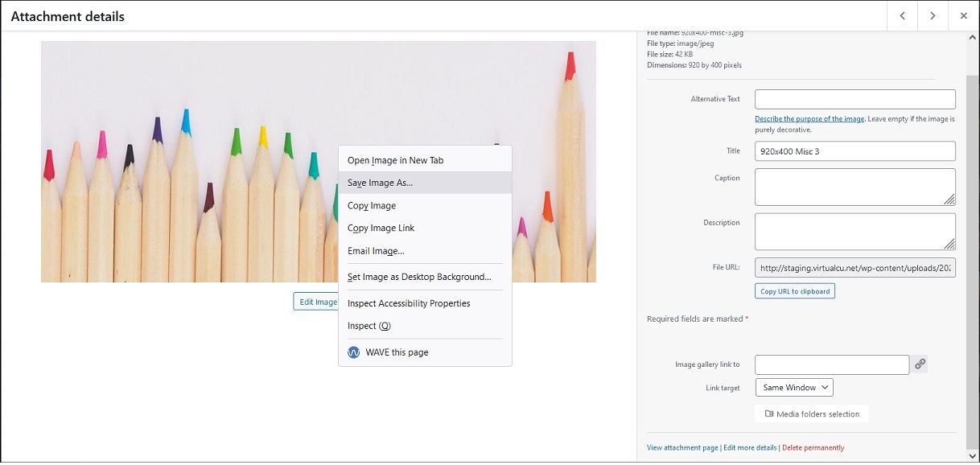Click the WAVE extension icon in the context menu
This screenshot has height=465, width=980.
coord(353,352)
